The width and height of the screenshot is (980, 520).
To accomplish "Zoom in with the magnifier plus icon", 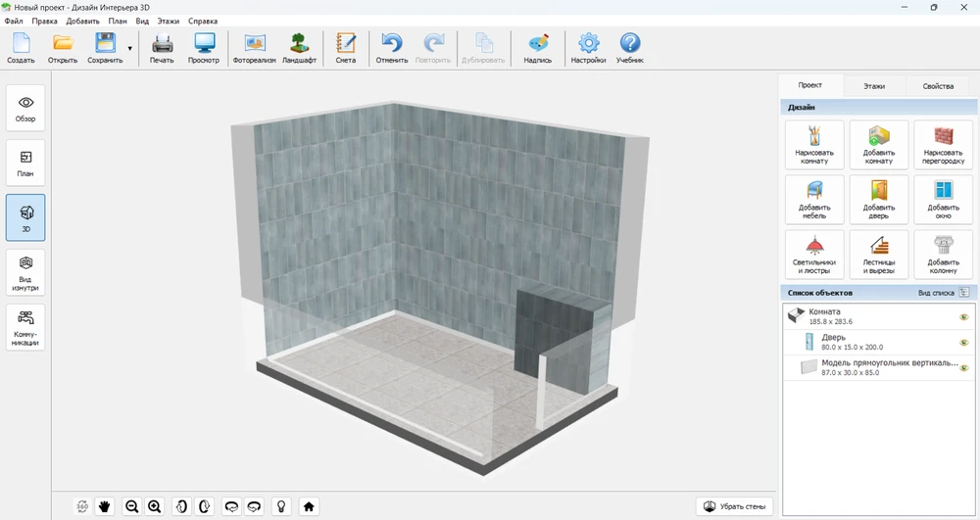I will pyautogui.click(x=154, y=506).
